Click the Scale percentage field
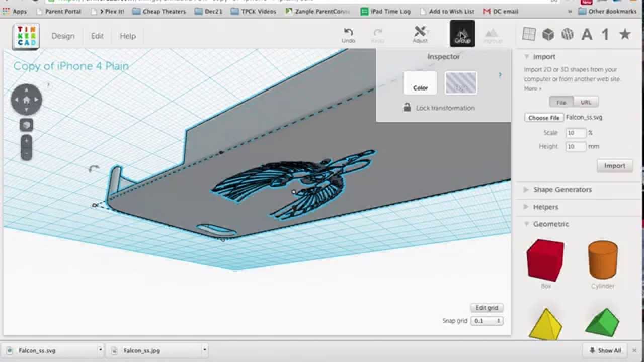644x362 pixels. [x=576, y=133]
